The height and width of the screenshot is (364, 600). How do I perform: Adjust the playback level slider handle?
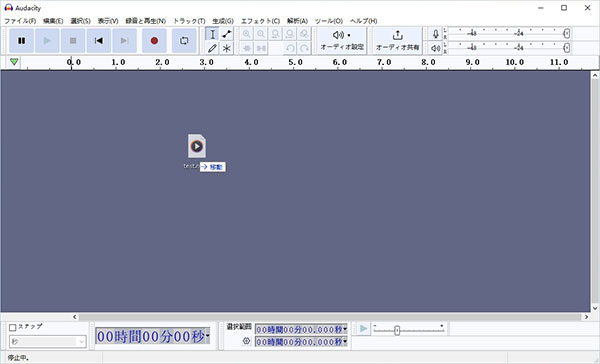567,48
